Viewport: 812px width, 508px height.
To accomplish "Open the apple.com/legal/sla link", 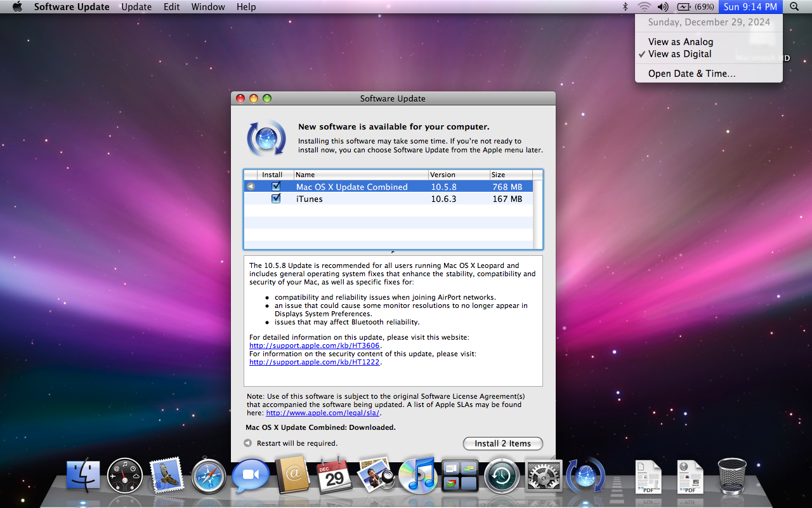I will point(322,413).
